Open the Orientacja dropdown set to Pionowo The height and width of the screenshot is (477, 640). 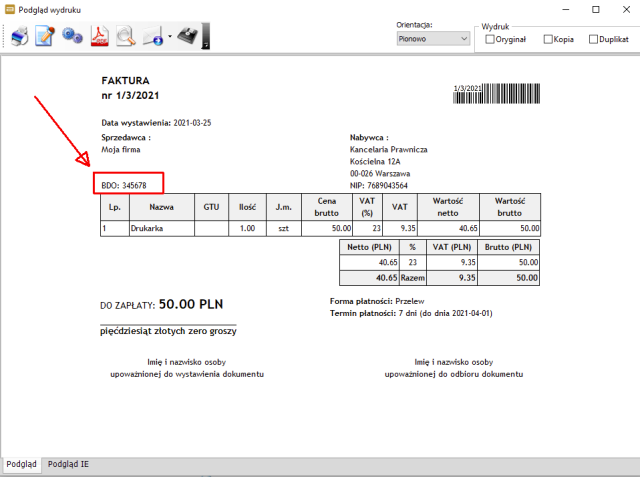[433, 39]
